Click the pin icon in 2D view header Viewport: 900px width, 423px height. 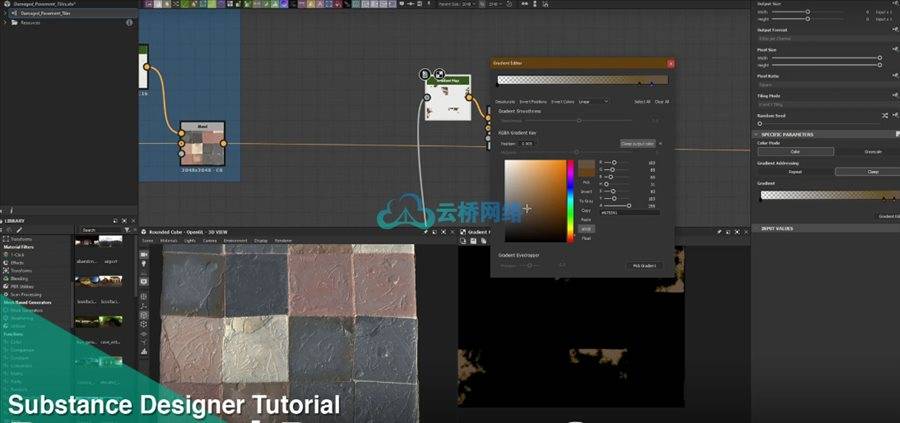point(719,232)
